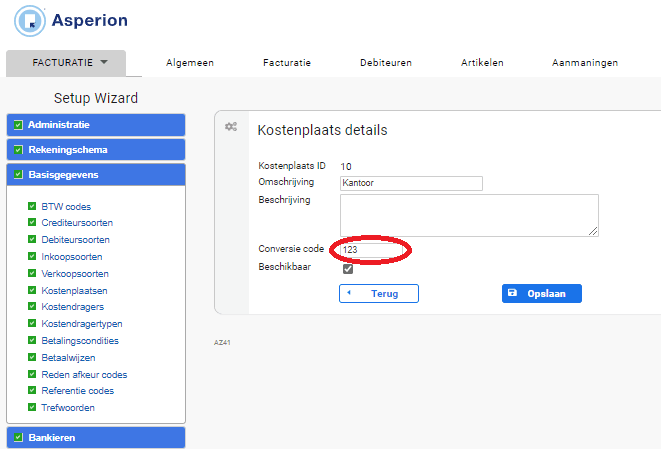The image size is (661, 449).
Task: Click the green check icon next to Rekeningschema
Action: tap(18, 150)
